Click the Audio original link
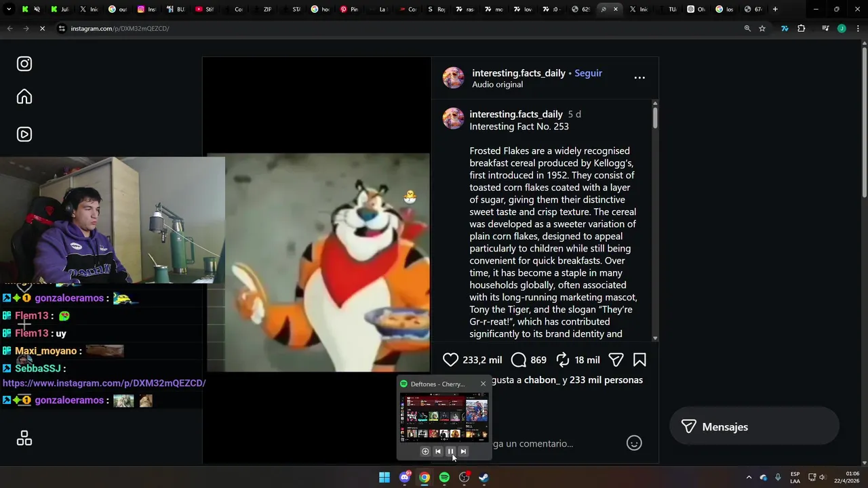 coord(497,85)
